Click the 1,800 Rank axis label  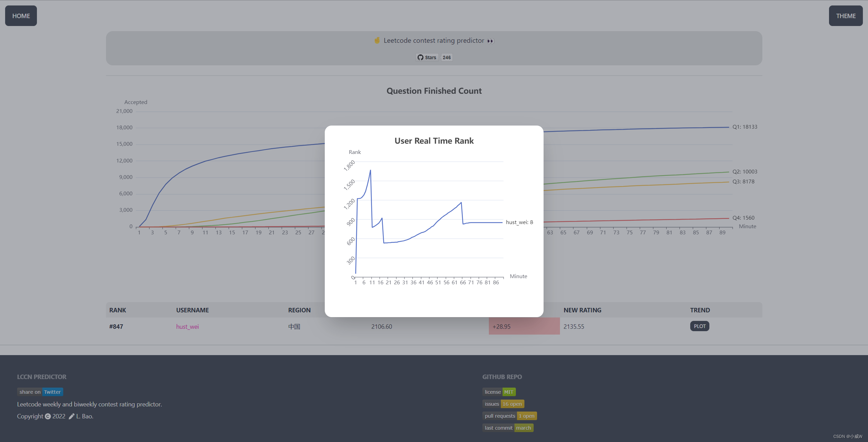(x=349, y=166)
